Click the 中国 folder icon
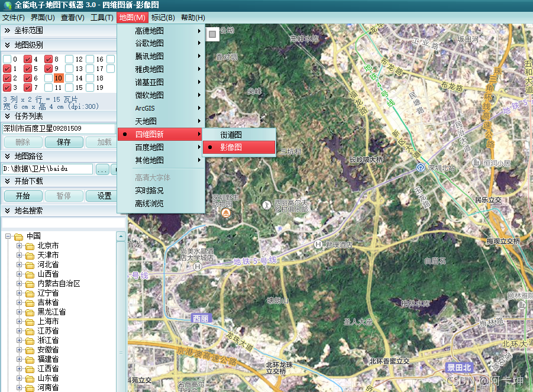Viewport: 533px width, 392px height. click(19, 237)
